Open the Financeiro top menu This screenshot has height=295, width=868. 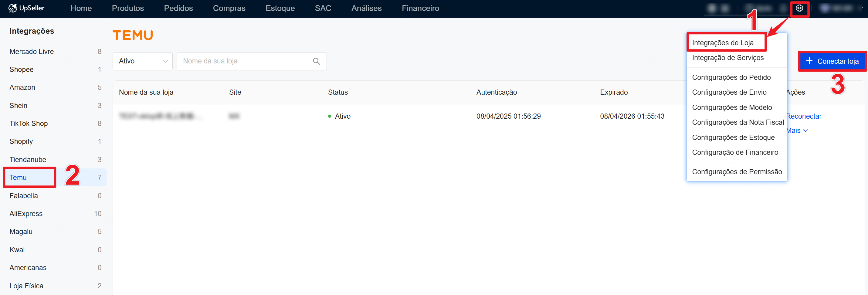click(x=420, y=8)
